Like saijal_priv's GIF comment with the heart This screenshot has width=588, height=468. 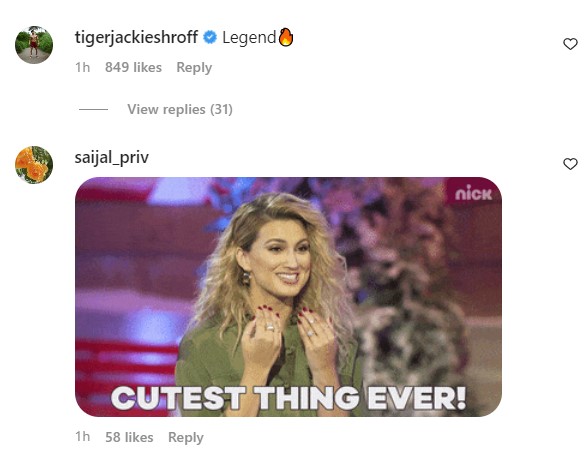pos(570,164)
